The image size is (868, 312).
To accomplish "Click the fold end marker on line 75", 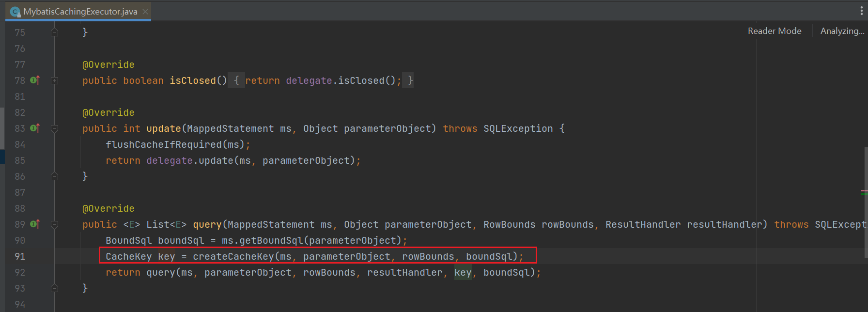I will click(x=54, y=32).
